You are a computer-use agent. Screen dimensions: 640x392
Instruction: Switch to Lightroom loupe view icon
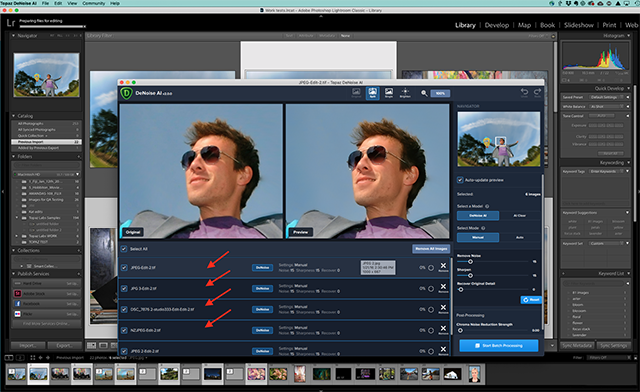[x=104, y=345]
